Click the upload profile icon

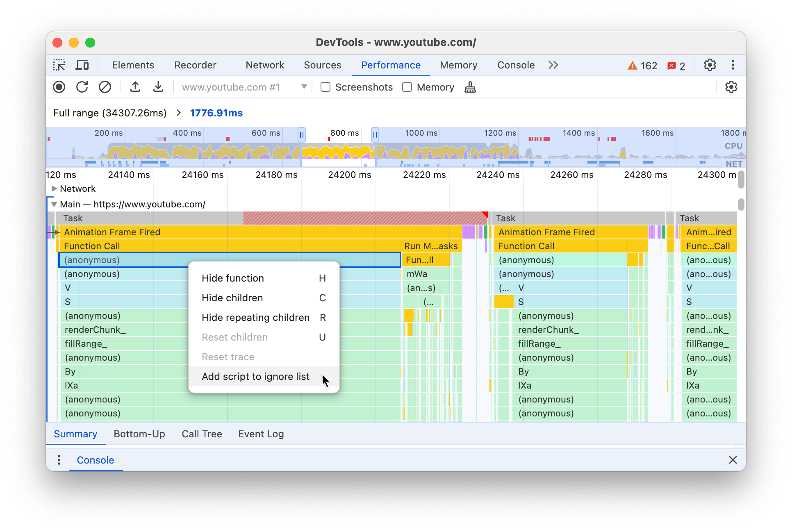pyautogui.click(x=136, y=87)
